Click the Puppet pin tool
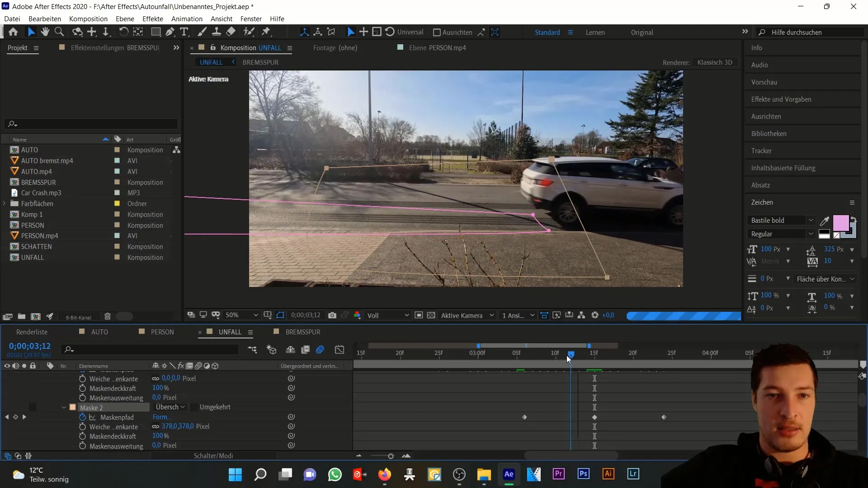 coord(266,32)
